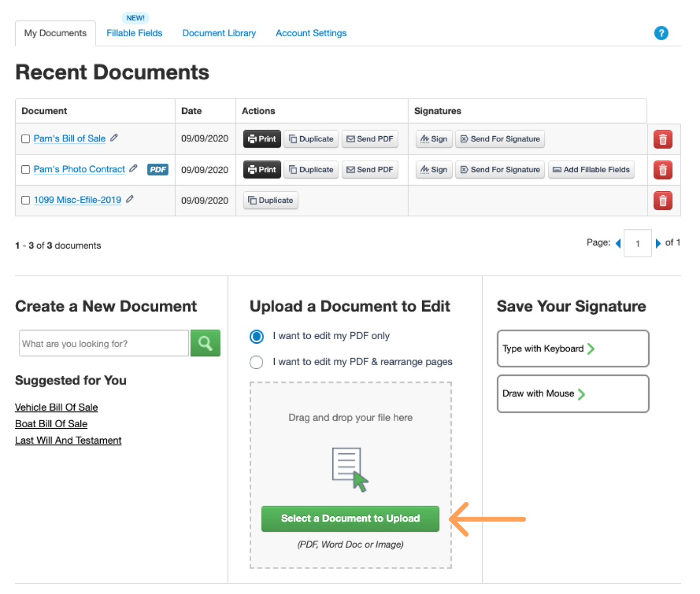Click pencil rename icon beside Pam's Bill of Sale
Viewport: 700px width, 594px height.
click(x=114, y=138)
